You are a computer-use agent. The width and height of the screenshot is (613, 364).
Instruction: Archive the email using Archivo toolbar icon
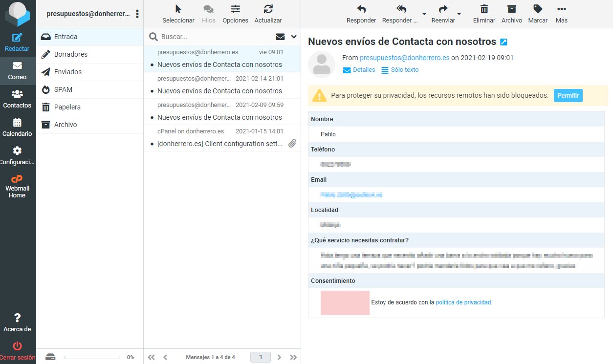(511, 9)
